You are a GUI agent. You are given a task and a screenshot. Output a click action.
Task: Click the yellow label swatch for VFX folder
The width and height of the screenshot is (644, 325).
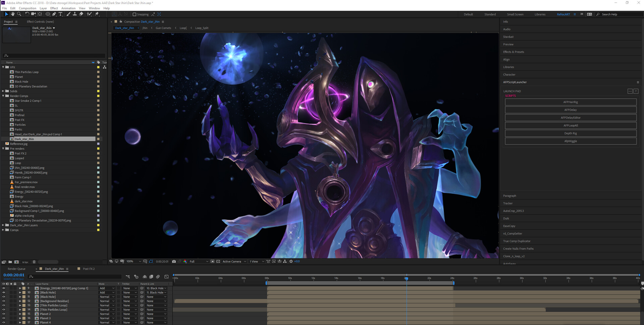[98, 67]
